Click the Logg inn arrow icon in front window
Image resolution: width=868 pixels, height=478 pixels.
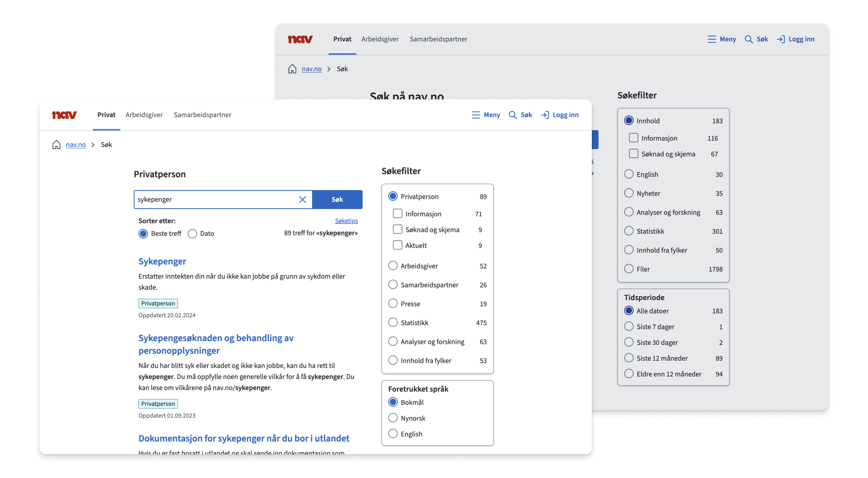(x=545, y=115)
